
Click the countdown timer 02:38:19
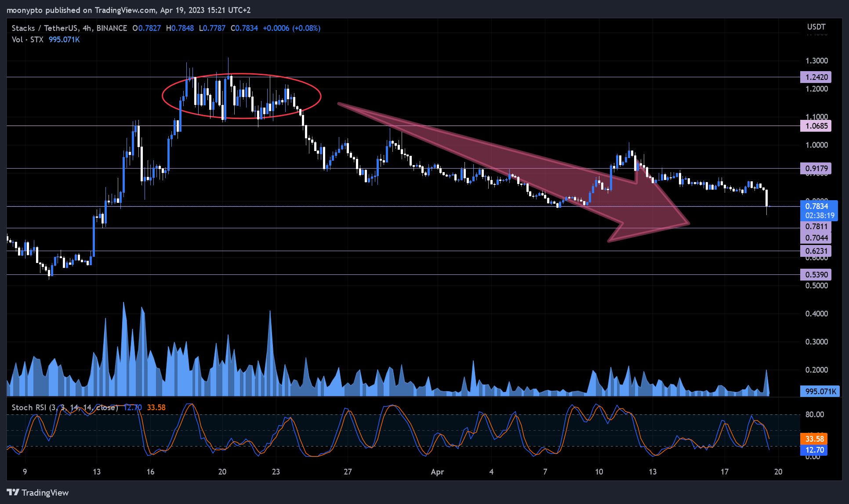820,216
